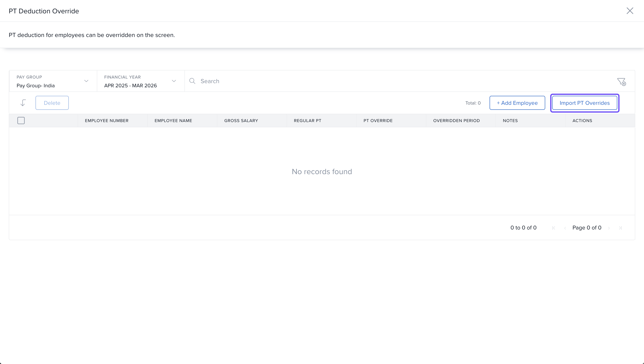Go to next page arrow
644x364 pixels.
pos(609,228)
